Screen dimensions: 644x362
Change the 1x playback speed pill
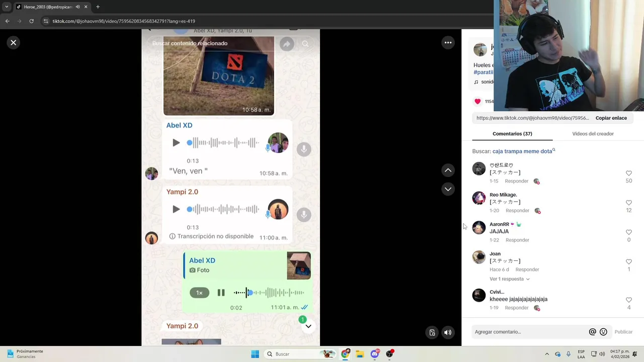point(199,293)
